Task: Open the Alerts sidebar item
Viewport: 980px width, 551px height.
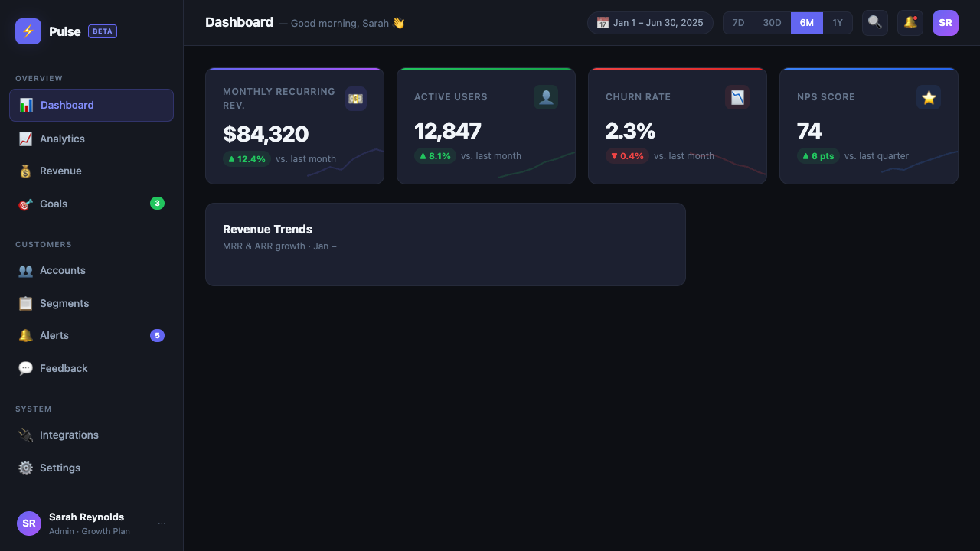Action: (91, 335)
